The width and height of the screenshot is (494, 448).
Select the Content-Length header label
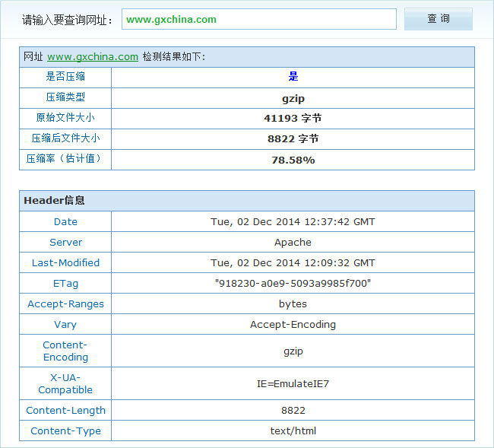[65, 411]
